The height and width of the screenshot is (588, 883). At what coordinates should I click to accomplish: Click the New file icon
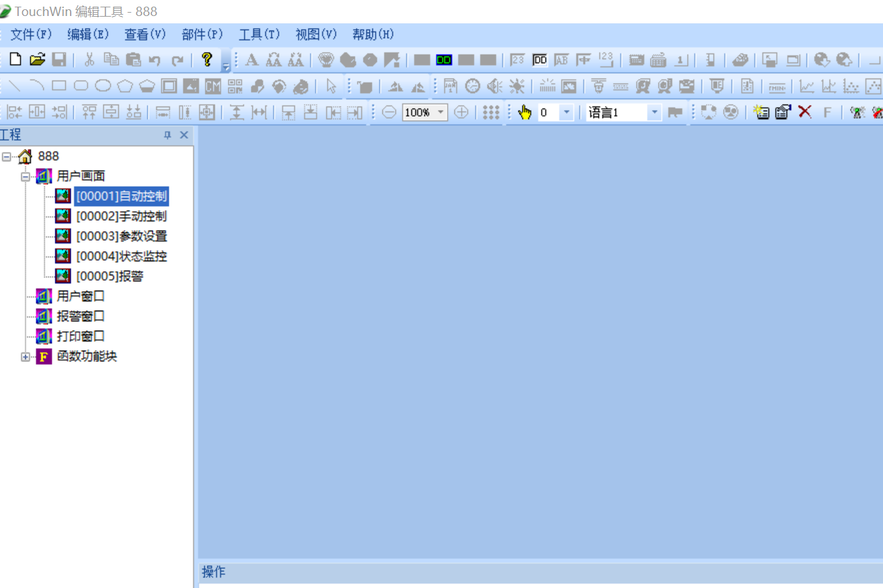(15, 60)
